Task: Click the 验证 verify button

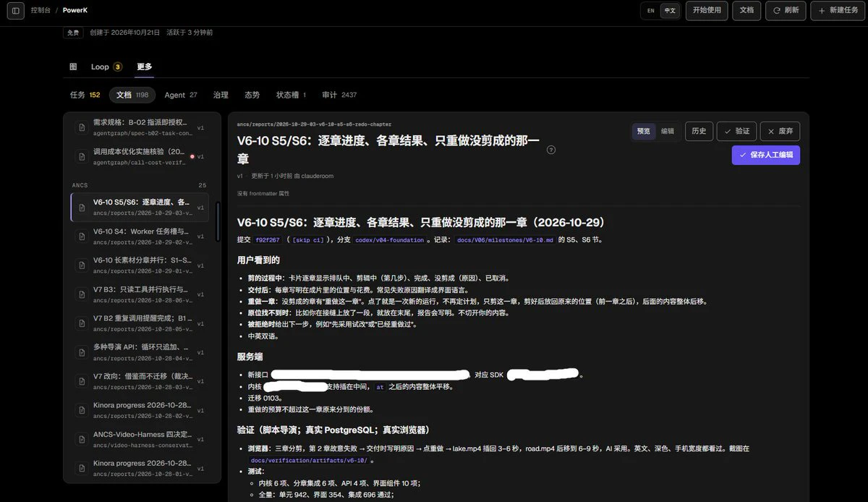Action: [x=736, y=131]
